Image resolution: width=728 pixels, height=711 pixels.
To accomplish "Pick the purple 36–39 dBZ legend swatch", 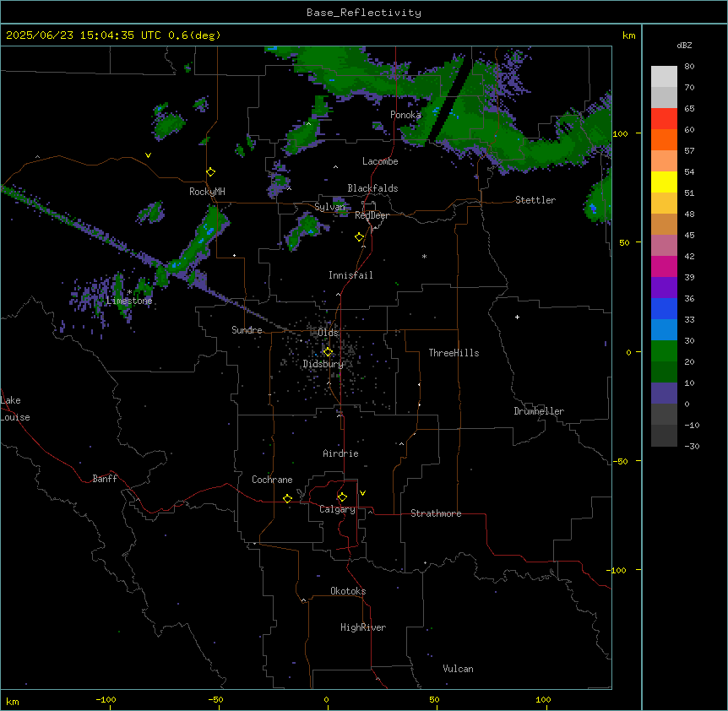I will pos(664,288).
